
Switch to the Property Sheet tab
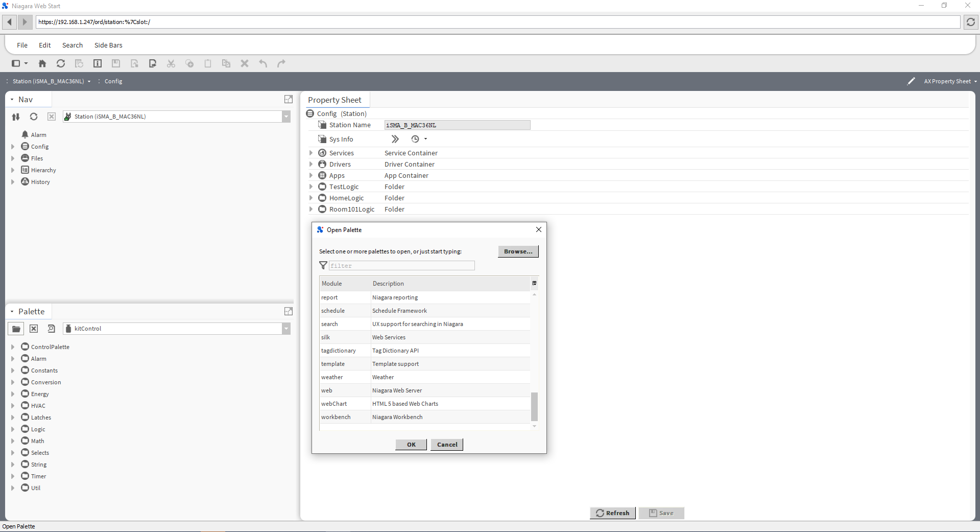(334, 100)
